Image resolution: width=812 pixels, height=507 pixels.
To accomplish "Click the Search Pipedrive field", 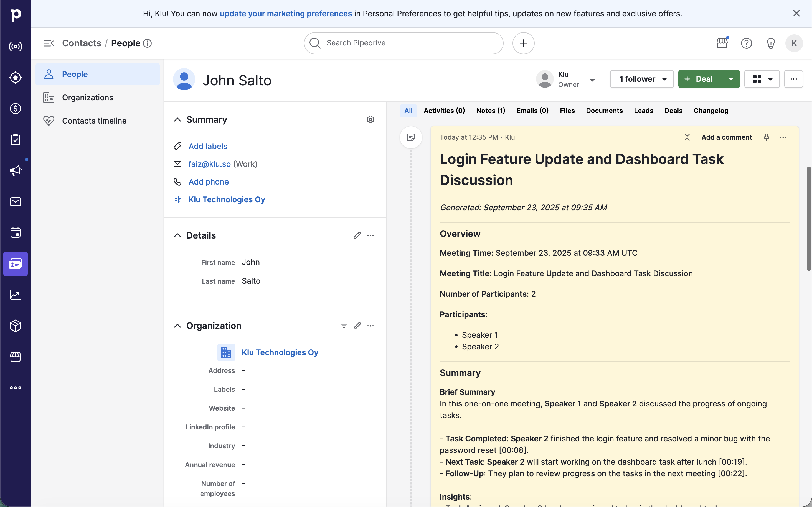I will click(403, 43).
